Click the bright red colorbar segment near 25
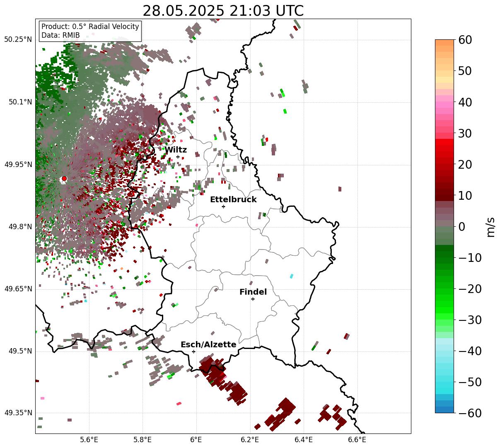Screen dimensions: 500x448 (x=444, y=147)
